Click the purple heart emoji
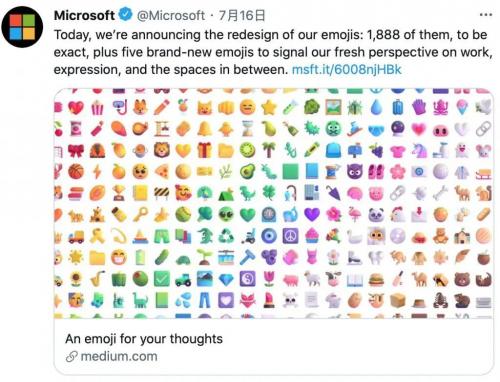 (312, 214)
